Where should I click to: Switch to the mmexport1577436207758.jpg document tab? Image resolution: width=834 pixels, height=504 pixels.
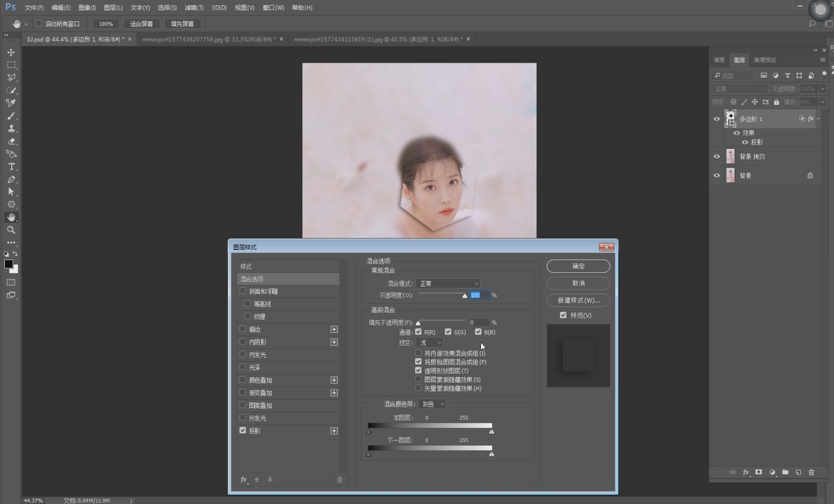pos(209,39)
